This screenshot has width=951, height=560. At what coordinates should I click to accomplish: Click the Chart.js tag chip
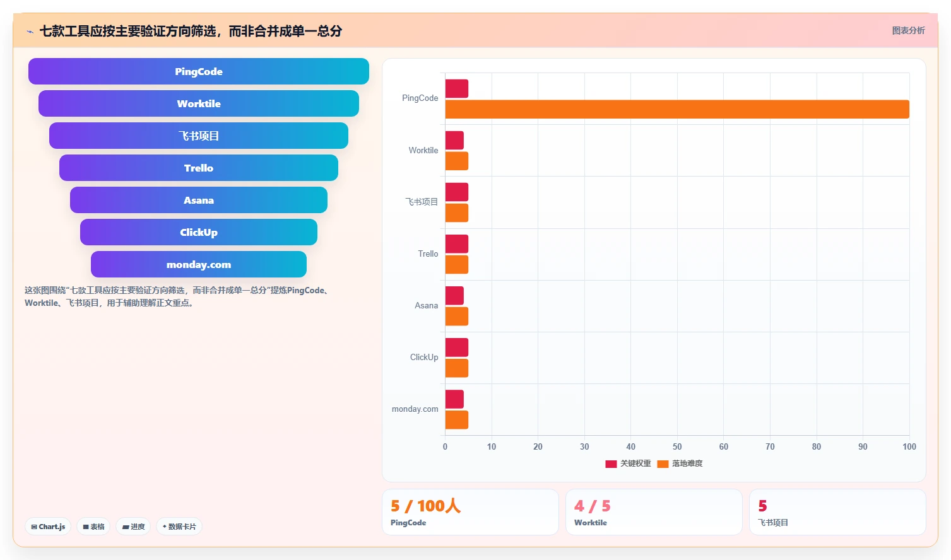(x=48, y=527)
